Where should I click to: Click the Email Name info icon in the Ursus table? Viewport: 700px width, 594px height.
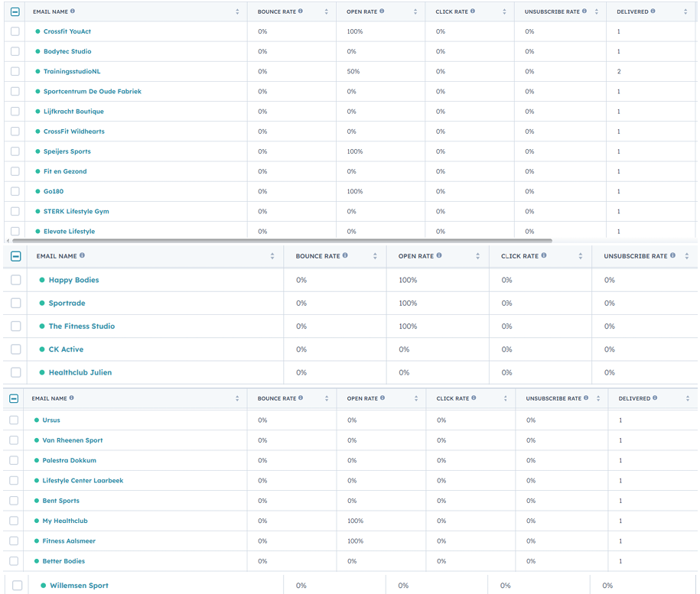pos(72,398)
